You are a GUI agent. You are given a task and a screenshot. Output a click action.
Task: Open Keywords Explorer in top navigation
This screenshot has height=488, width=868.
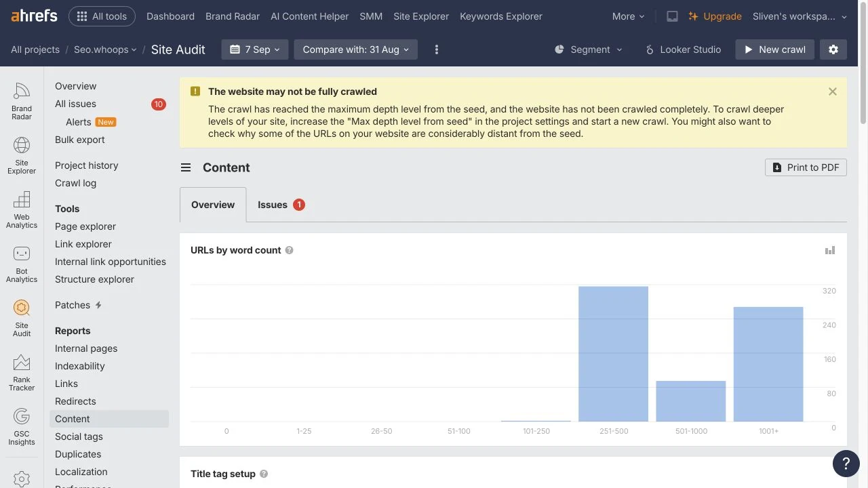pyautogui.click(x=501, y=16)
